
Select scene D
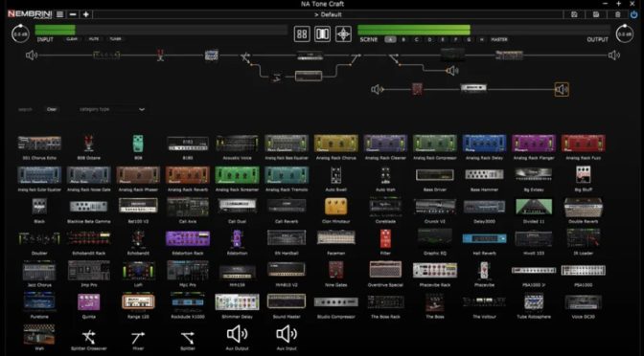(x=429, y=39)
